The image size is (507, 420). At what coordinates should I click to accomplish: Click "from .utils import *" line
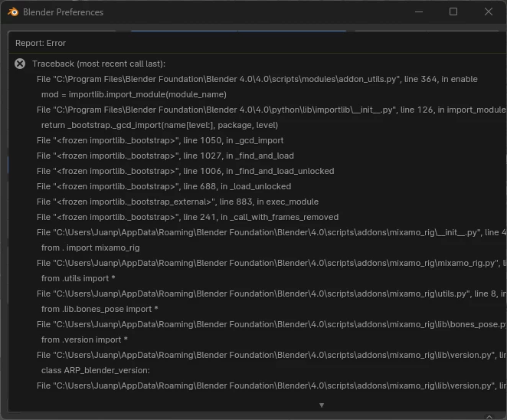point(78,279)
